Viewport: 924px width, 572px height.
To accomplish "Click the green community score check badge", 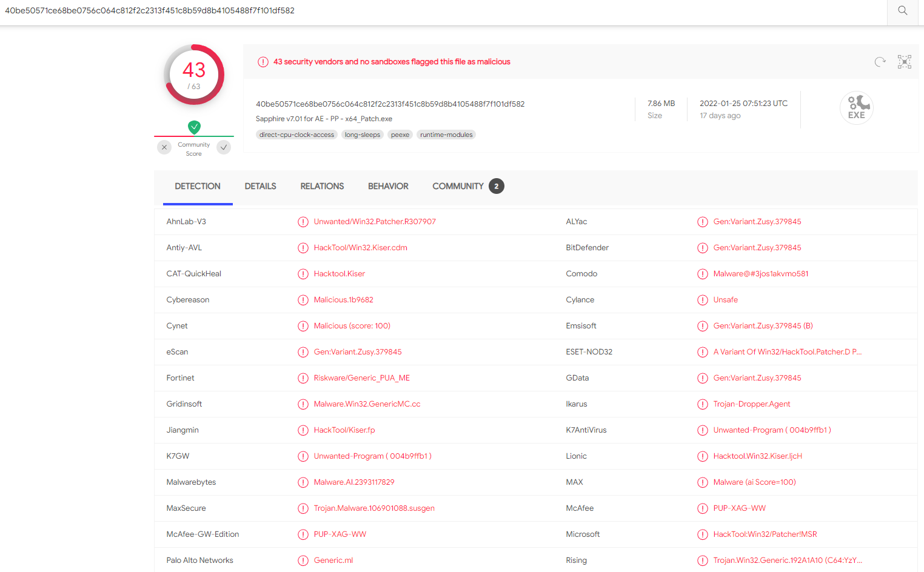I will [x=194, y=127].
